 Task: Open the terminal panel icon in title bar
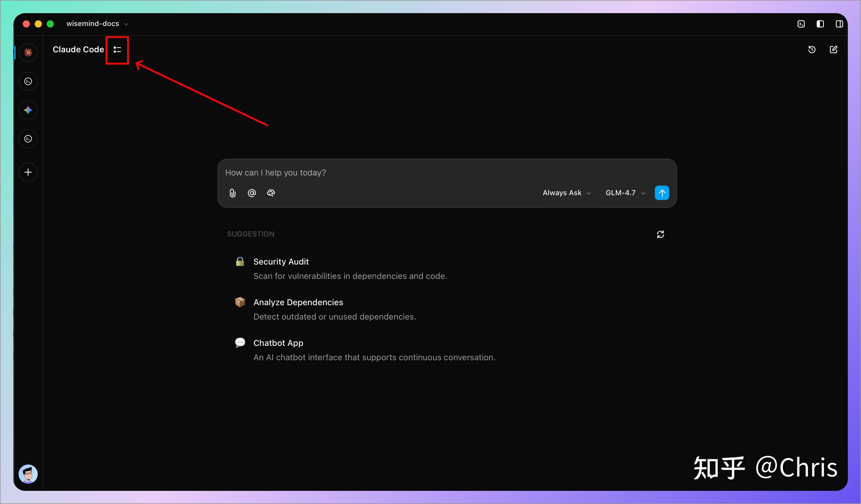(801, 24)
